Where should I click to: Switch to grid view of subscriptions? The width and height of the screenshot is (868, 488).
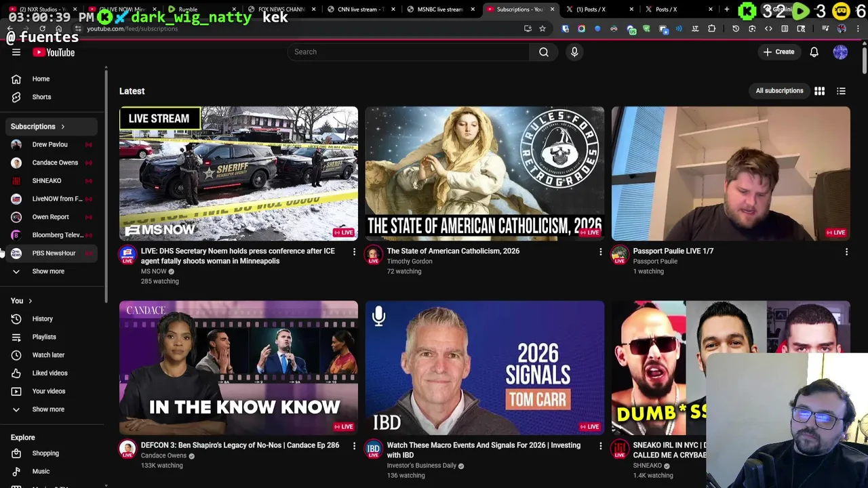click(x=819, y=91)
